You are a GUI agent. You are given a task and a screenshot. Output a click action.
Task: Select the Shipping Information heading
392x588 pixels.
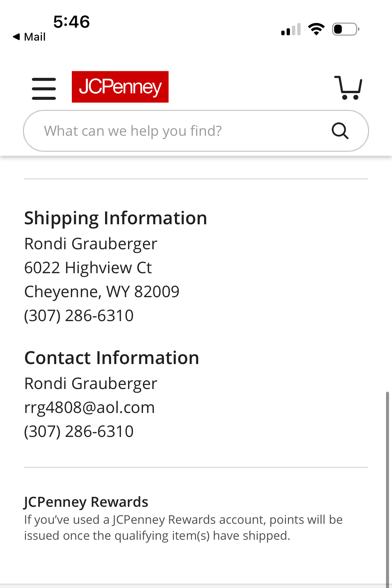[x=116, y=218]
